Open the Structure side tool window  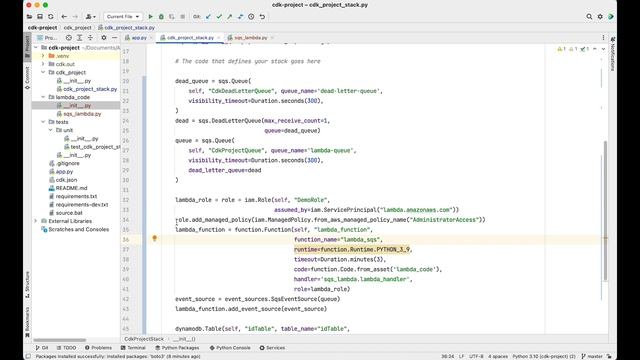tap(27, 284)
